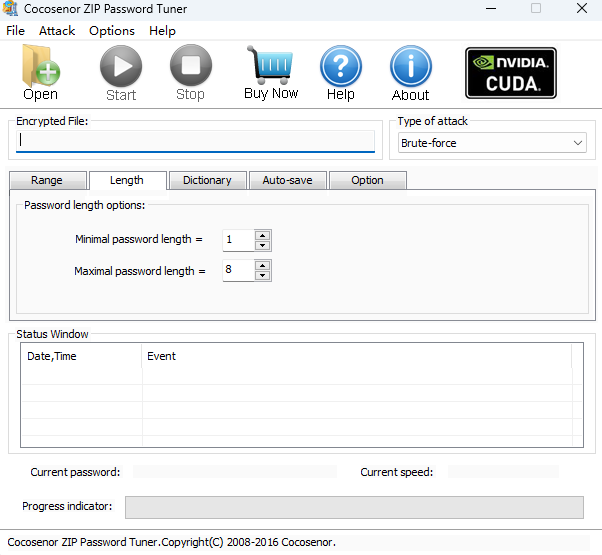Screen dimensions: 602x555
Task: Click the minimal password length value field
Action: 238,240
